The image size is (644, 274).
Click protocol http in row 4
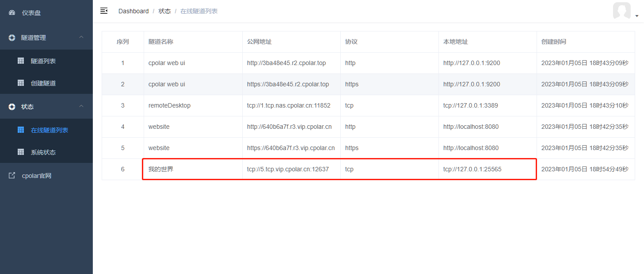tap(351, 127)
